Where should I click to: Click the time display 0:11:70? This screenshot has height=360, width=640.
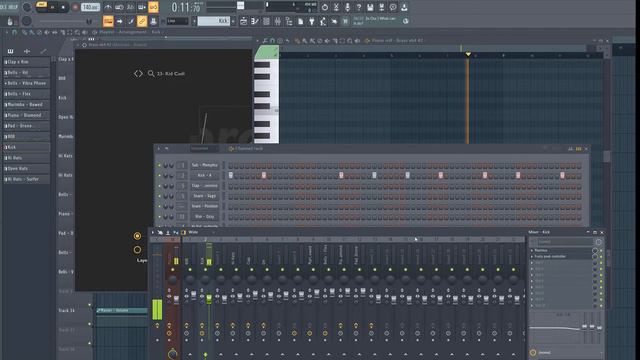[x=186, y=7]
